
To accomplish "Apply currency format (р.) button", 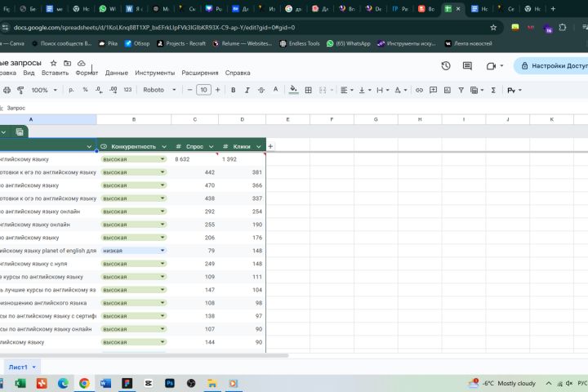I will tap(71, 90).
